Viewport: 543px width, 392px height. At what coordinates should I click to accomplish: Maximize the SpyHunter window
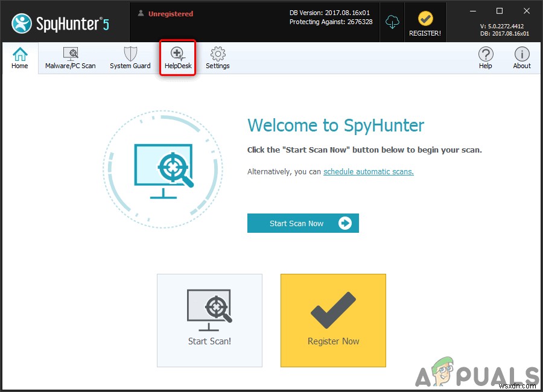[x=500, y=11]
